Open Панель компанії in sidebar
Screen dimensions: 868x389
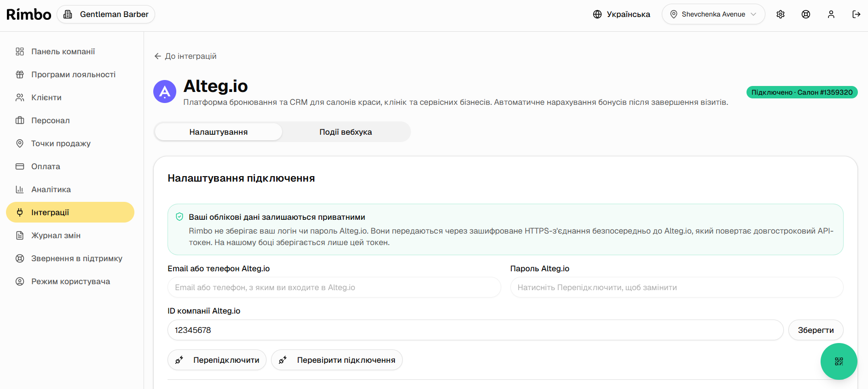tap(70, 51)
